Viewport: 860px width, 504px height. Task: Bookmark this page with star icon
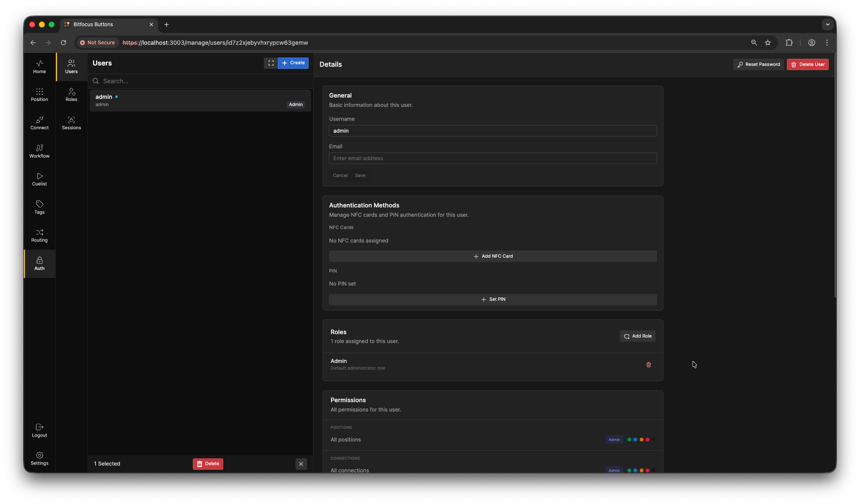(768, 43)
